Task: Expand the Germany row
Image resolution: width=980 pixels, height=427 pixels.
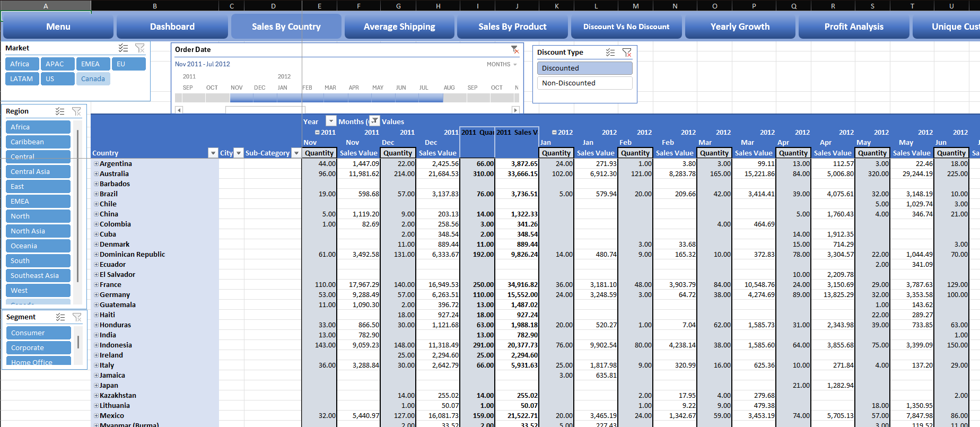Action: click(x=97, y=294)
